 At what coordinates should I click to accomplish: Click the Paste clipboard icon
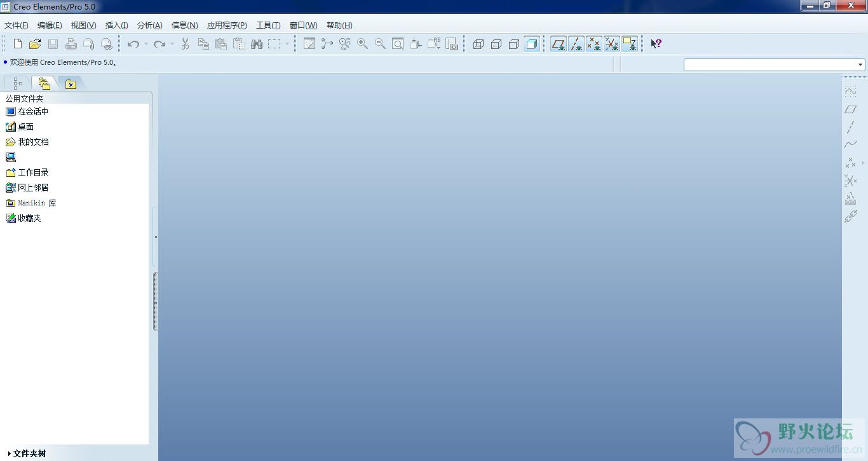(221, 44)
